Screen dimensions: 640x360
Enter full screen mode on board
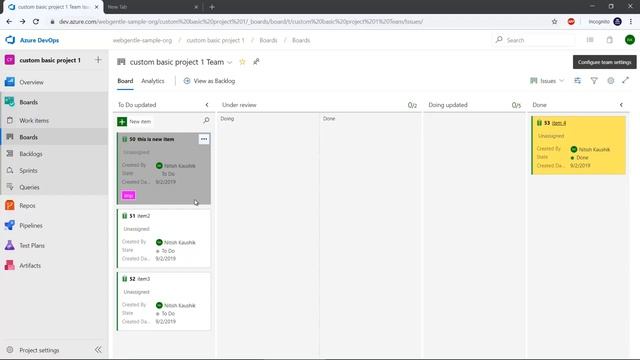(x=626, y=80)
